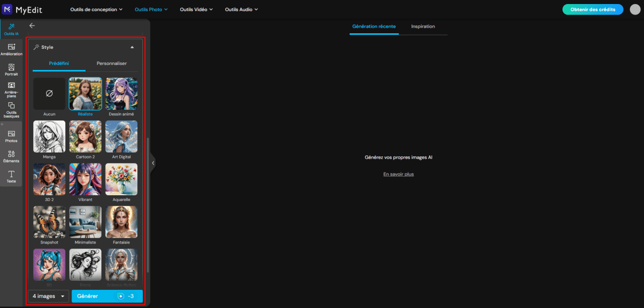The width and height of the screenshot is (644, 308).
Task: Collapse the left panel with chevron handle
Action: (x=153, y=163)
